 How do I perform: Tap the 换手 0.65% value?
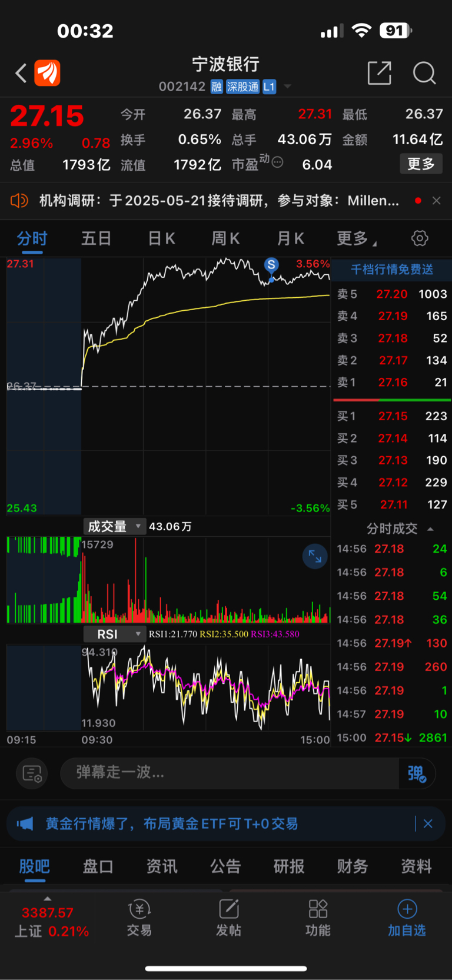point(200,139)
